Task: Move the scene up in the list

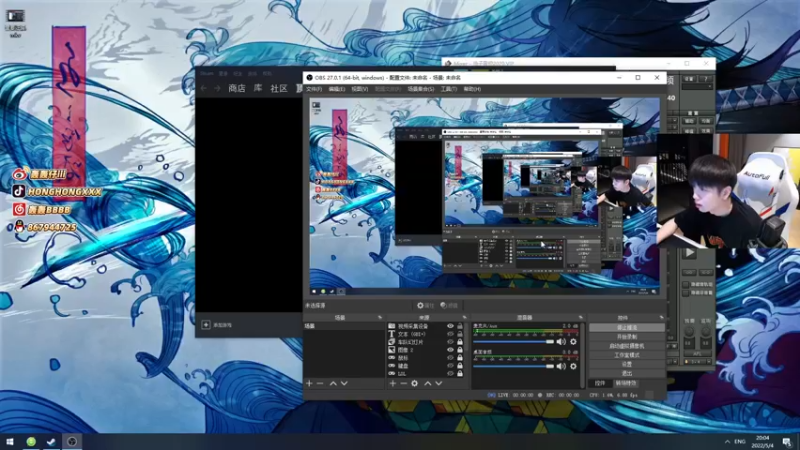Action: pyautogui.click(x=333, y=383)
